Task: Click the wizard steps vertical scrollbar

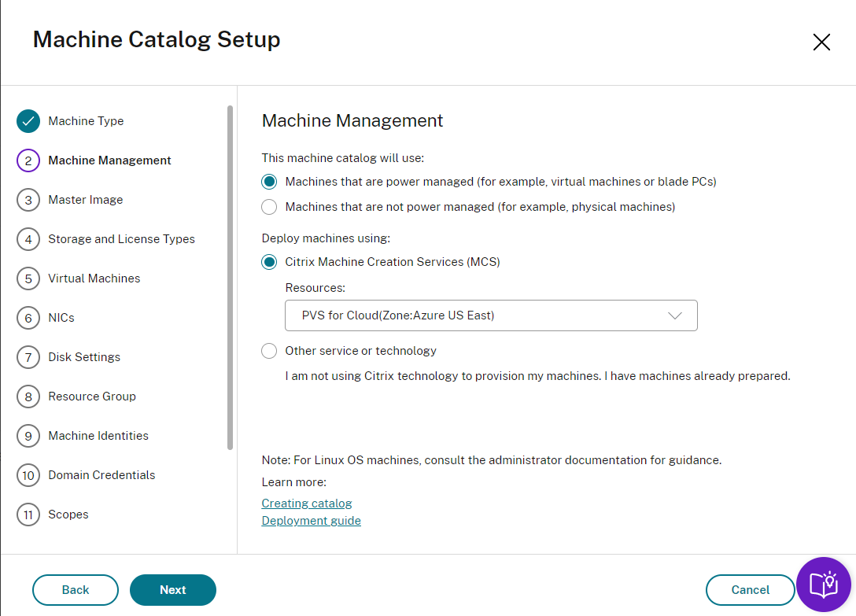Action: tap(230, 277)
